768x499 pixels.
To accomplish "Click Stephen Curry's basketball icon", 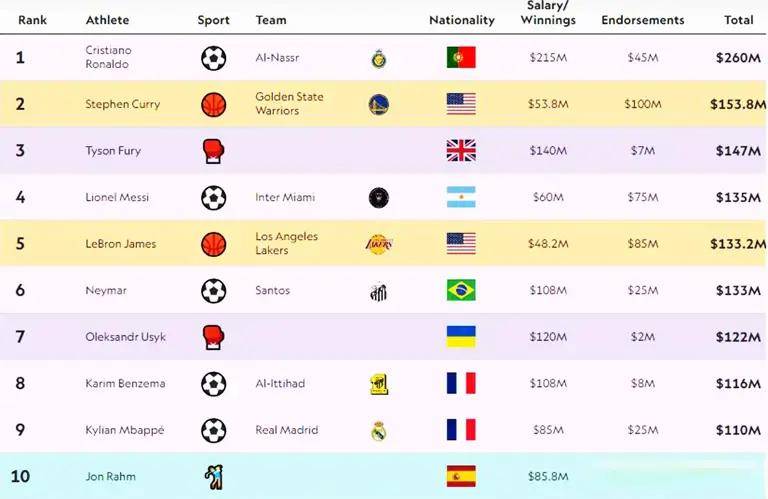I will 214,104.
